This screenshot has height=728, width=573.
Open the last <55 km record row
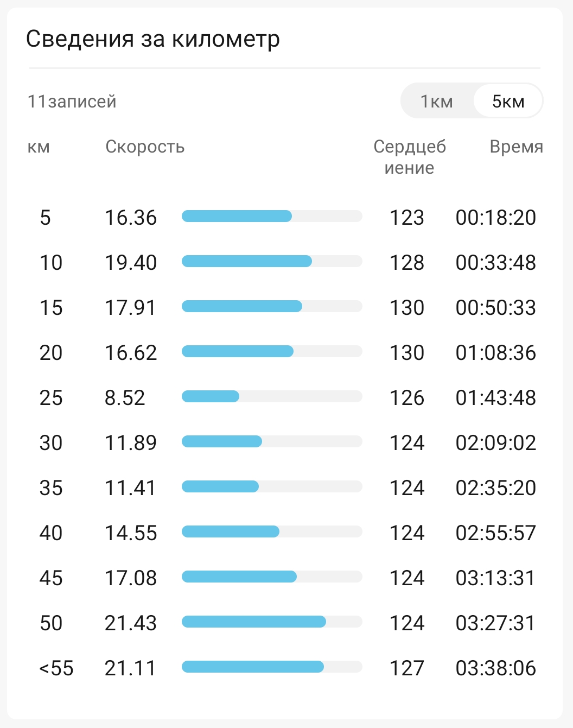[286, 668]
